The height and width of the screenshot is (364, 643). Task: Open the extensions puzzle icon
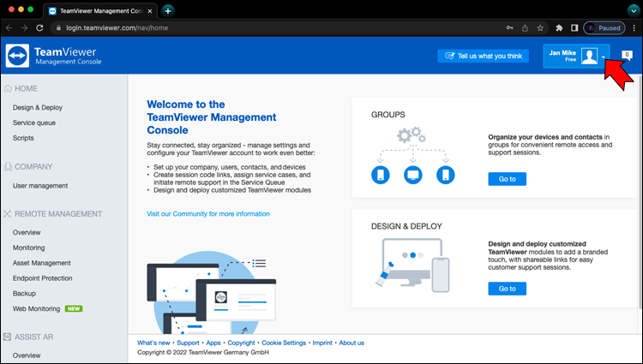559,28
